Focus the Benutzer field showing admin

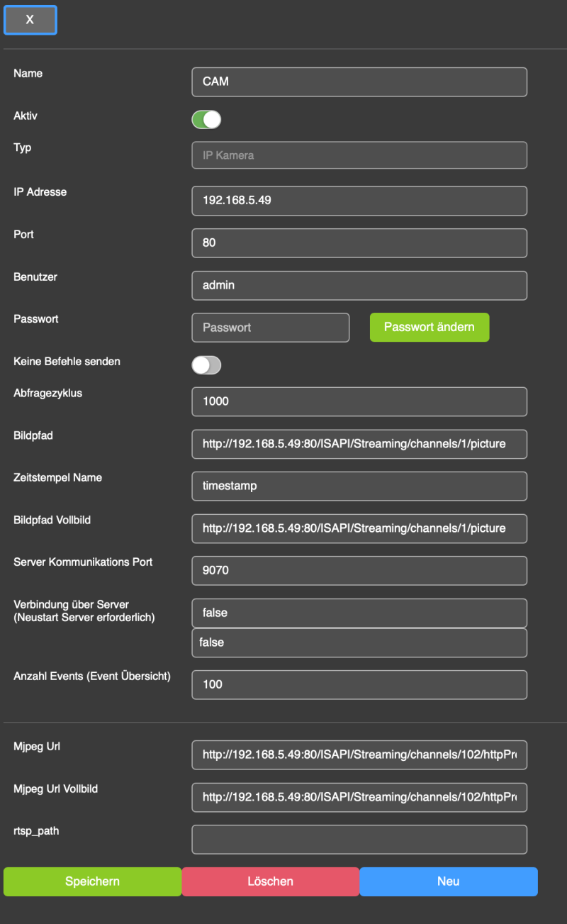coord(359,285)
